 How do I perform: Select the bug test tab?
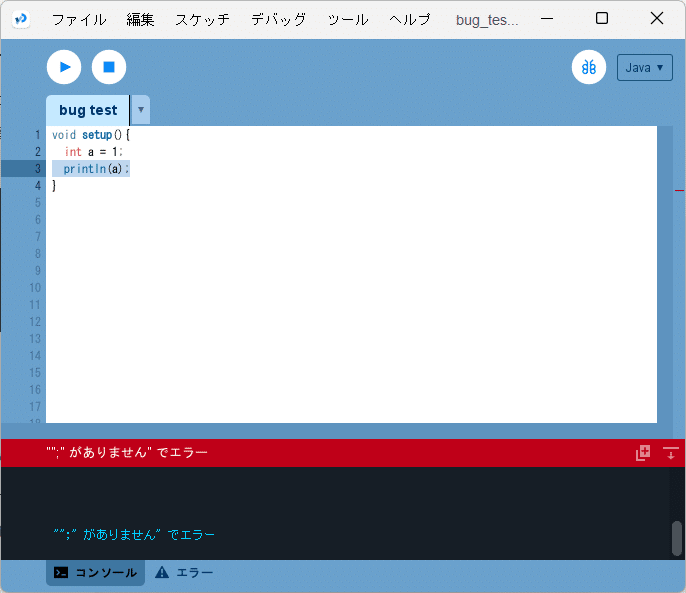click(x=88, y=110)
